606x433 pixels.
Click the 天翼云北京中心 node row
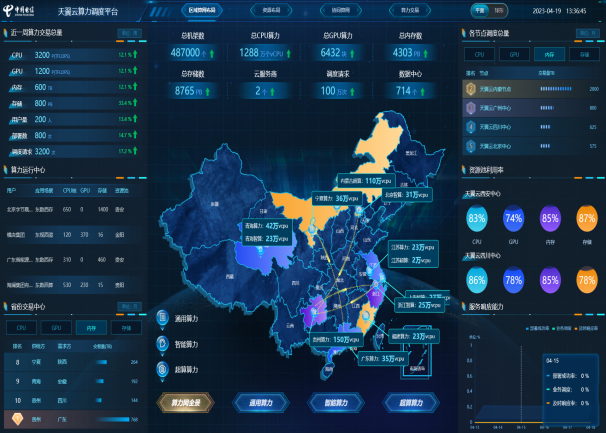click(x=531, y=146)
